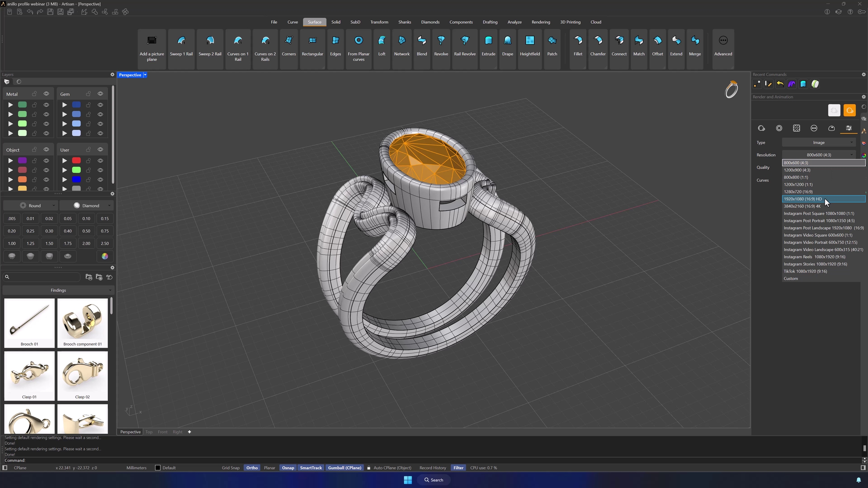Screen dimensions: 868x488
Task: Switch to the Top viewport tab
Action: (149, 432)
